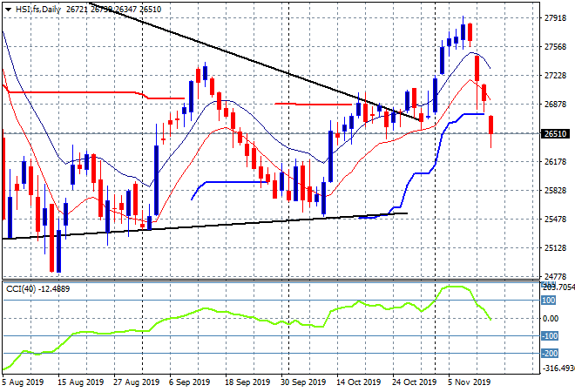
Task: Select the green CCI indicator line
Action: click(x=247, y=316)
